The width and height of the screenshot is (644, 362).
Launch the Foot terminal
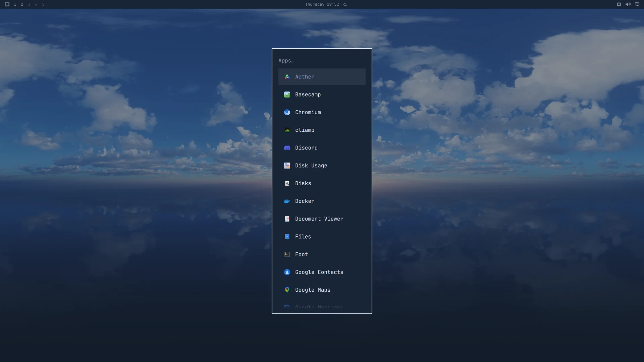pyautogui.click(x=322, y=254)
